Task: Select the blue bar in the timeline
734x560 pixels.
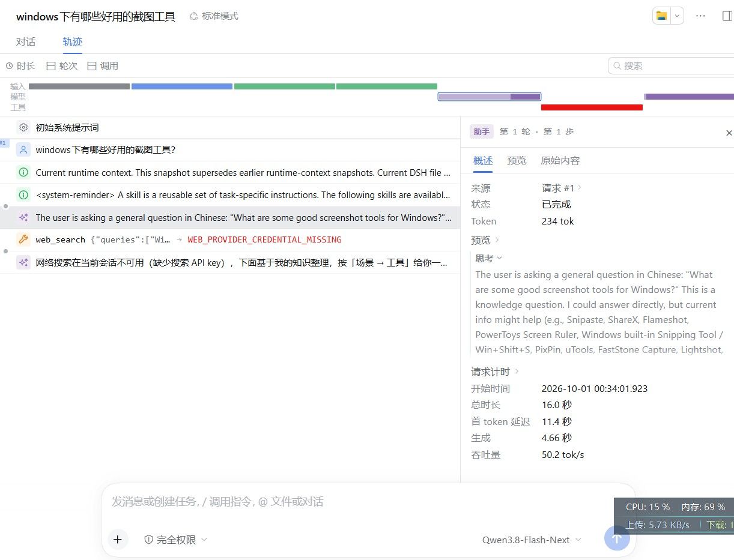Action: coord(182,86)
